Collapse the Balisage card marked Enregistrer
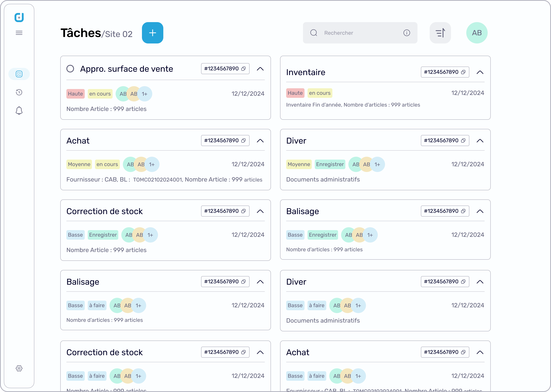This screenshot has height=392, width=551. point(480,211)
